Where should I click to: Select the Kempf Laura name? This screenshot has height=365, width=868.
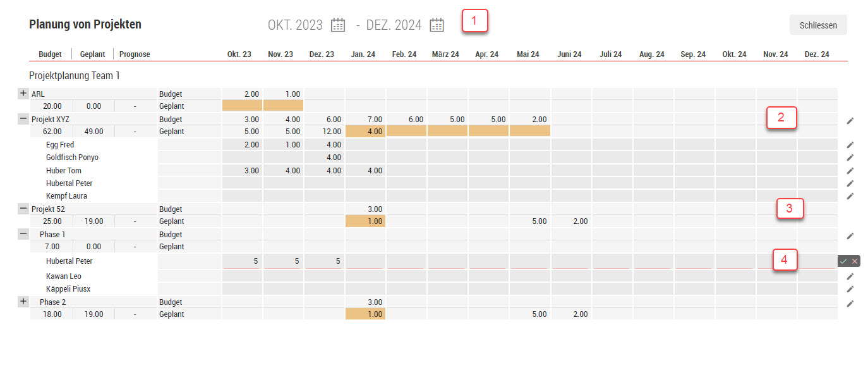click(x=66, y=196)
